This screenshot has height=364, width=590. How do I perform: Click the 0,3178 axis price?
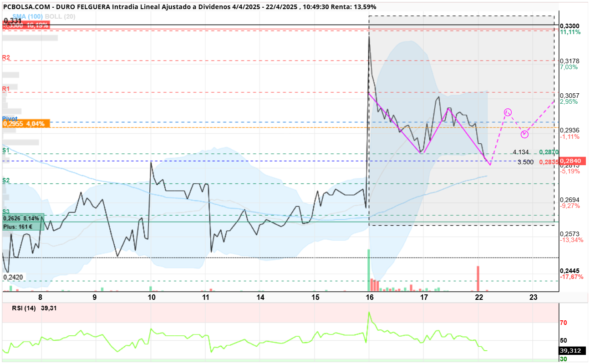coord(570,61)
